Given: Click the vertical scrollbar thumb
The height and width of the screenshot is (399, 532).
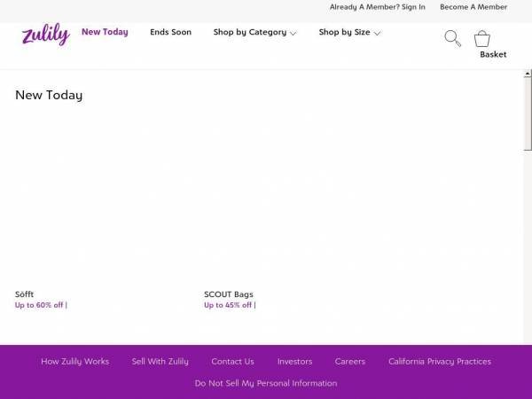Looking at the screenshot, I should tap(528, 113).
